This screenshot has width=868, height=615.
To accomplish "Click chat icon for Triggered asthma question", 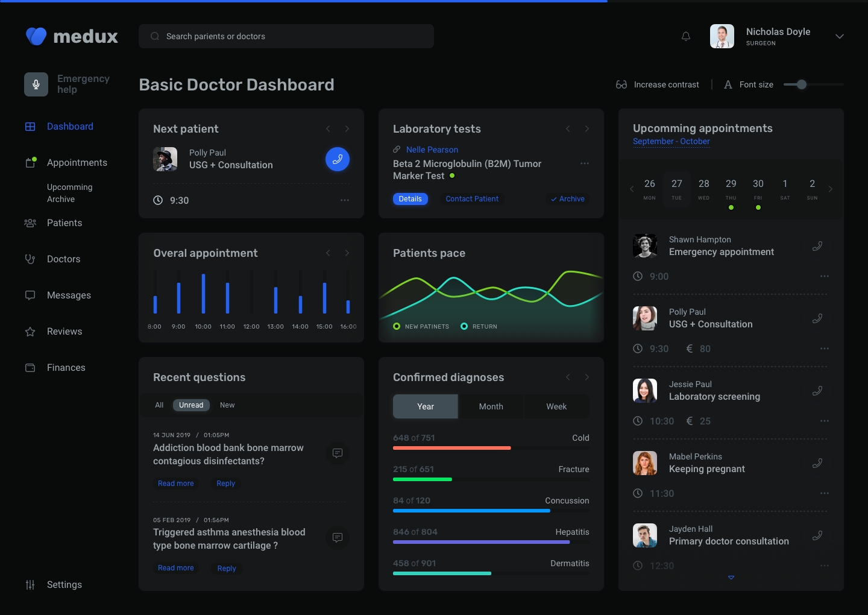I will pyautogui.click(x=338, y=537).
